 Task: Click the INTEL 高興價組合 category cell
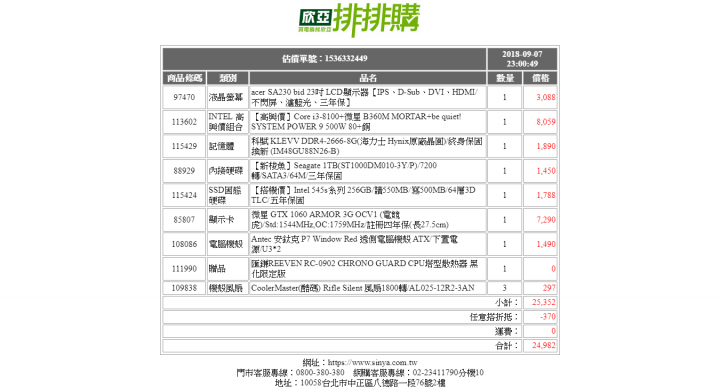pyautogui.click(x=228, y=122)
